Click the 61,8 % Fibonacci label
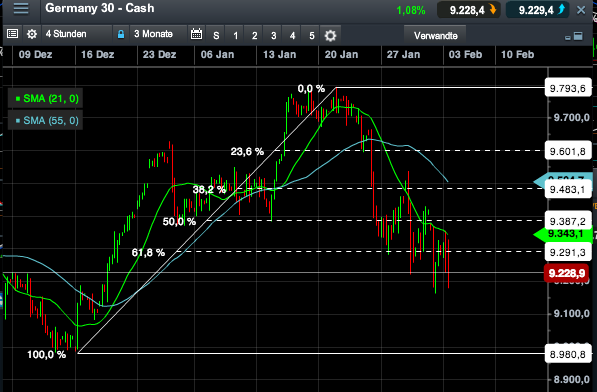Image resolution: width=597 pixels, height=392 pixels. point(148,252)
